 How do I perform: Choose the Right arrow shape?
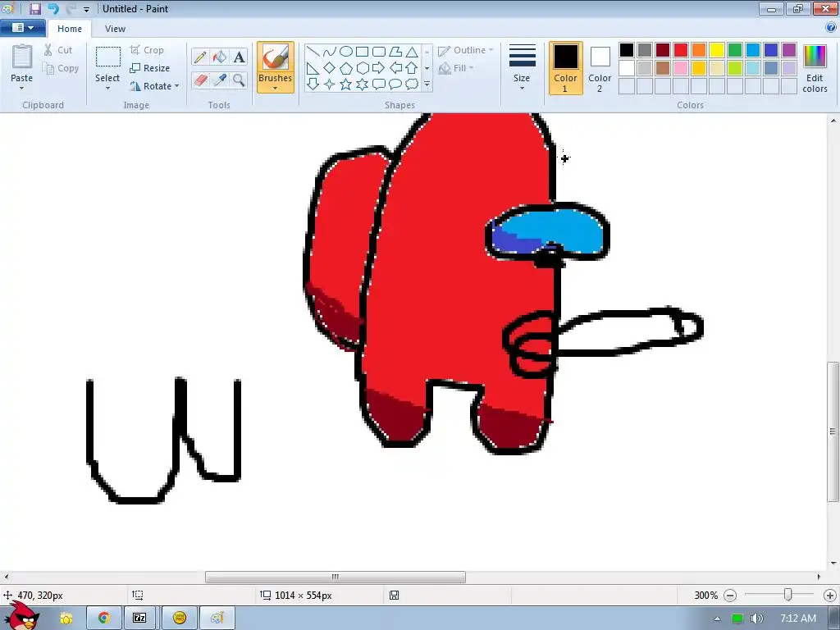[x=379, y=68]
